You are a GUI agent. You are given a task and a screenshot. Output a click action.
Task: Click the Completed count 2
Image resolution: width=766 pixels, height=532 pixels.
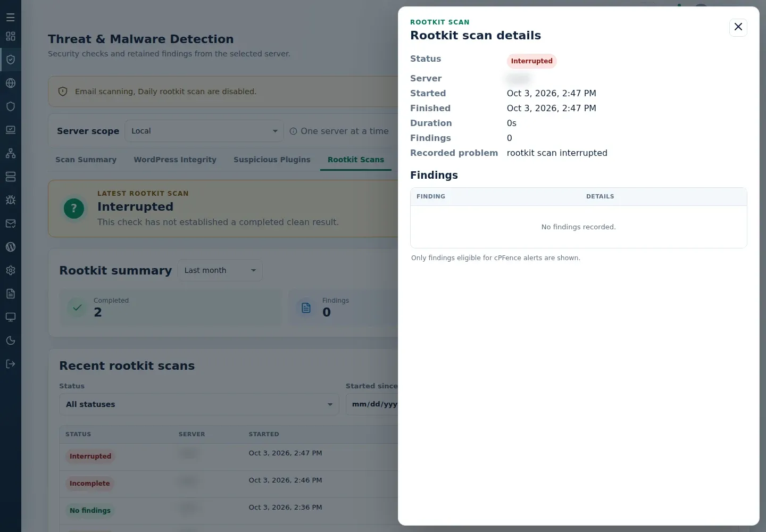pyautogui.click(x=98, y=312)
